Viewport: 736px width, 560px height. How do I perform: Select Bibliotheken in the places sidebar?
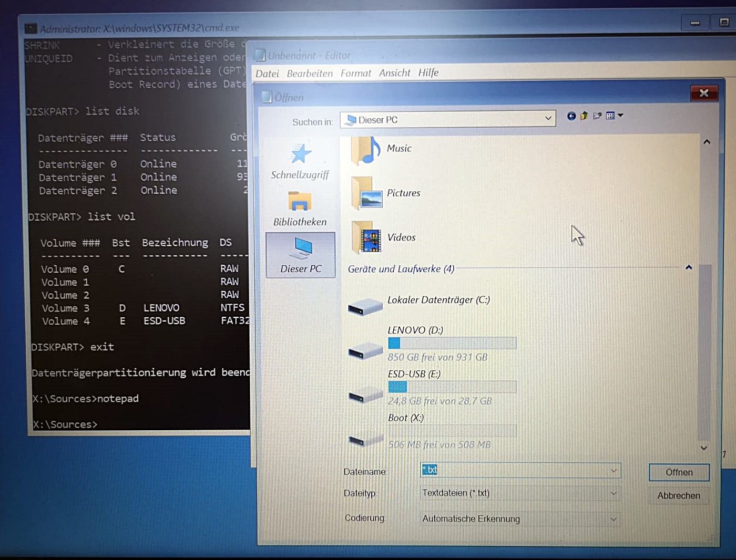[x=300, y=209]
